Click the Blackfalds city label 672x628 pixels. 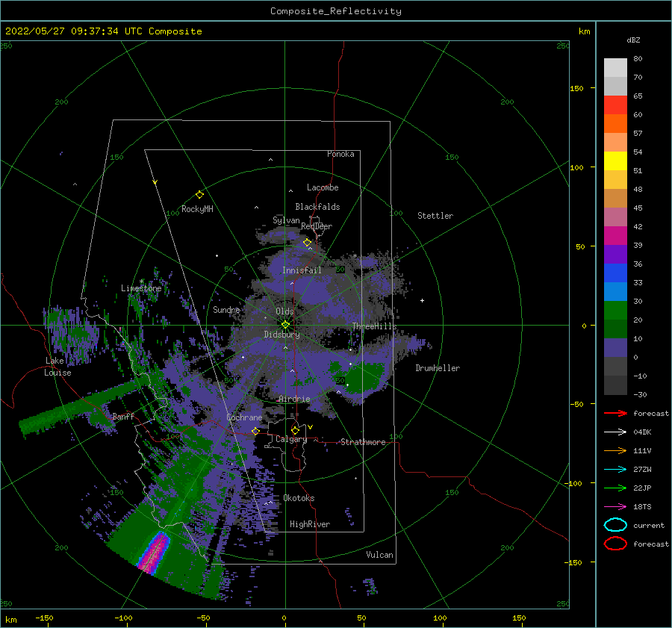coord(317,207)
